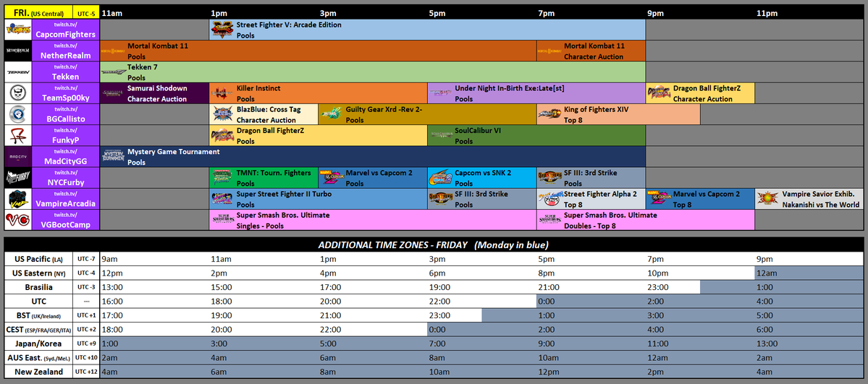Viewport: 868px width, 384px height.
Task: Select the Tekken 7 Pools block
Action: click(x=373, y=72)
